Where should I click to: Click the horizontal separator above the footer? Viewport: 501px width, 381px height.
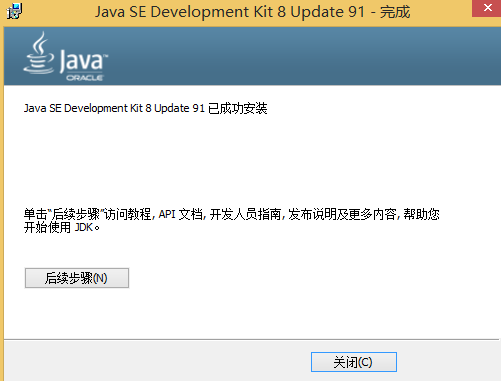[252, 340]
